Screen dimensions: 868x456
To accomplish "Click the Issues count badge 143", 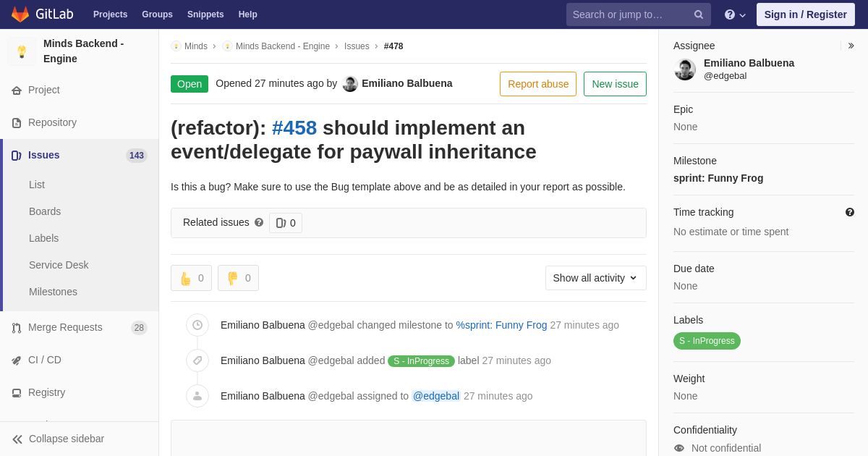I will [137, 156].
